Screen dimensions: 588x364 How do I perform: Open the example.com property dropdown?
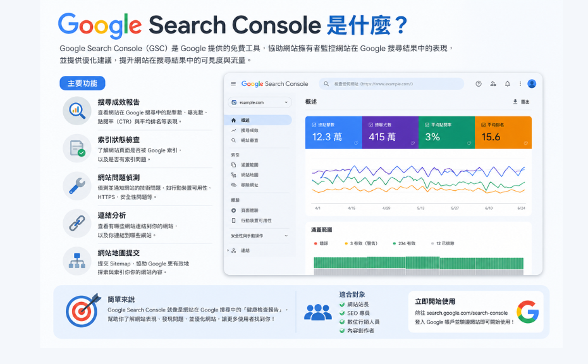pos(259,102)
